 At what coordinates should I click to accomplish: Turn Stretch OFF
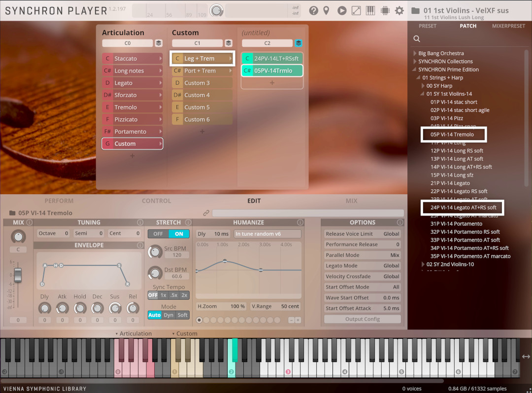[158, 234]
